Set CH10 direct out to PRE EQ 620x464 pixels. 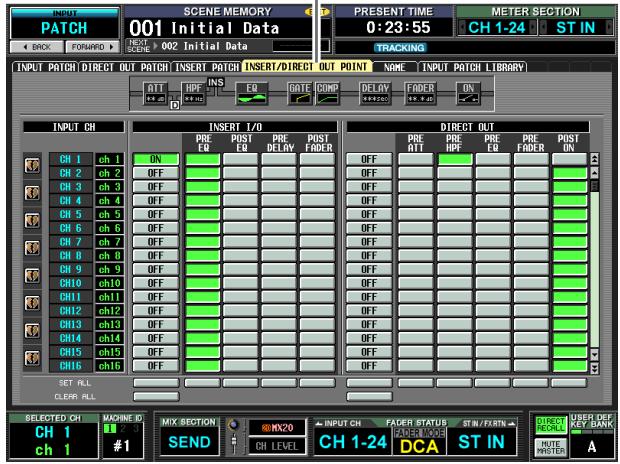click(x=492, y=283)
